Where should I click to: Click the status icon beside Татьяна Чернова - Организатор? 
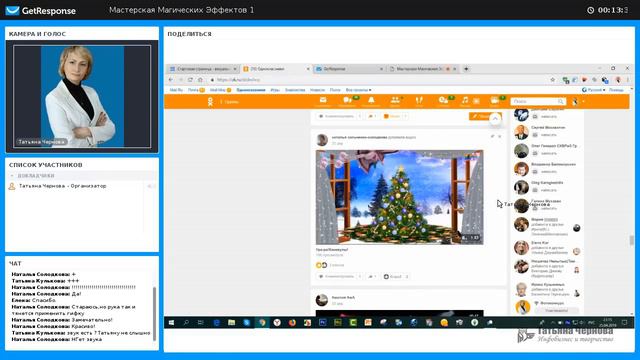151,186
